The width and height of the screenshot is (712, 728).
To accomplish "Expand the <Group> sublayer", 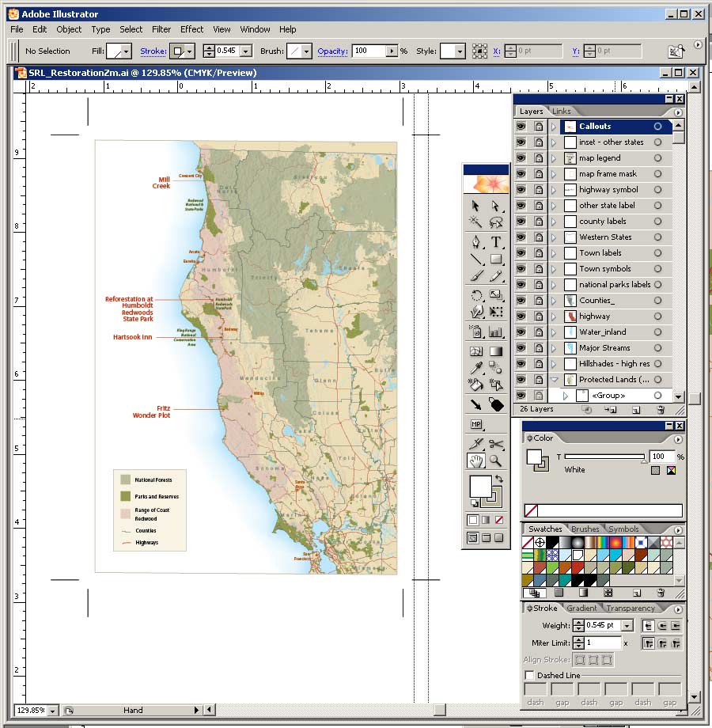I will coord(566,396).
